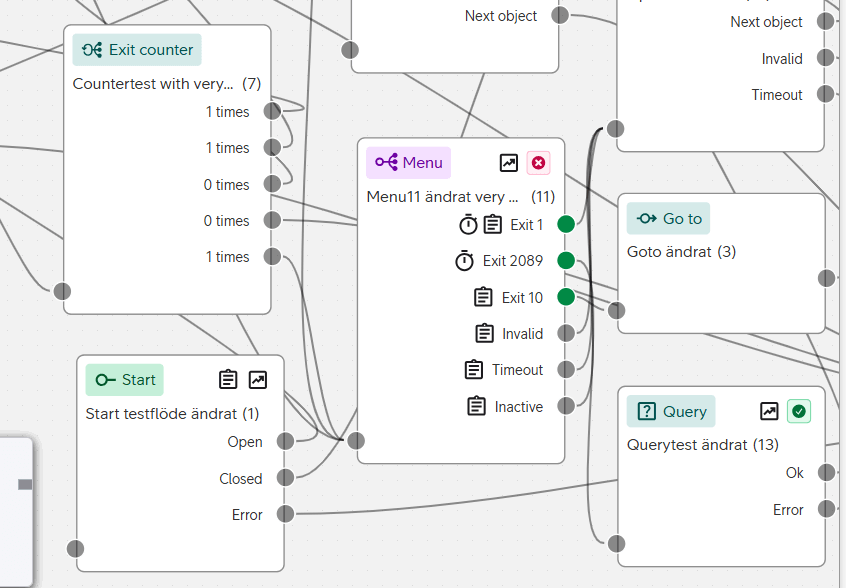Viewport: 846px width, 588px height.
Task: Click the clipboard icon beside Exit 10
Action: tap(483, 297)
